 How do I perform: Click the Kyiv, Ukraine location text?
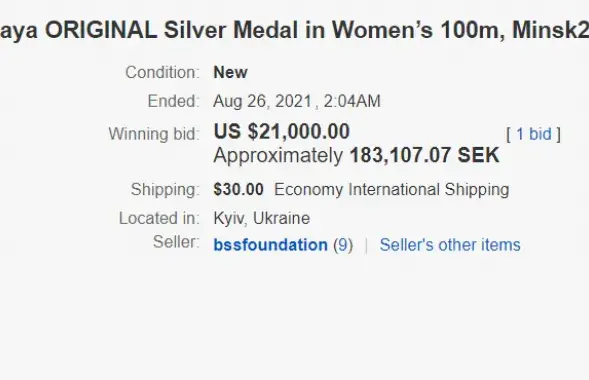pos(262,218)
